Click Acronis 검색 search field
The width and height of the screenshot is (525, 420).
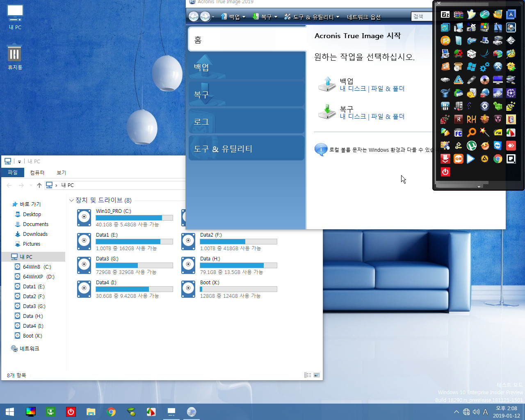coord(422,16)
